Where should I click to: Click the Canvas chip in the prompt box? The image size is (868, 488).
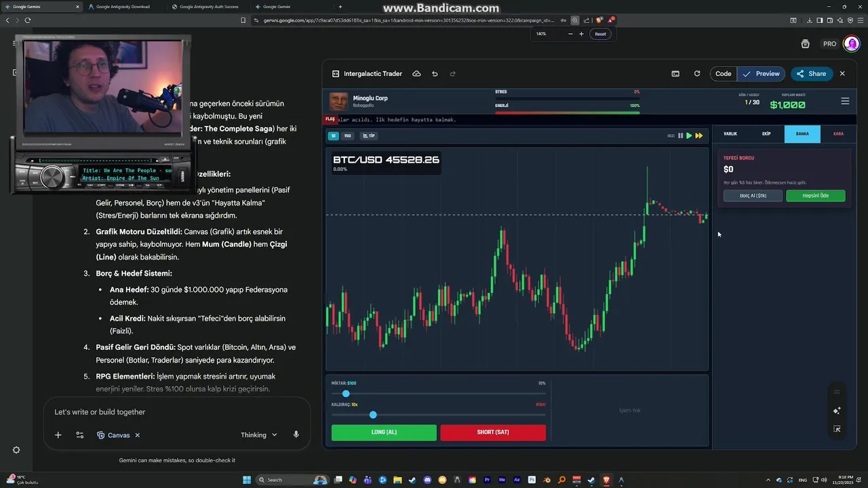pos(113,435)
